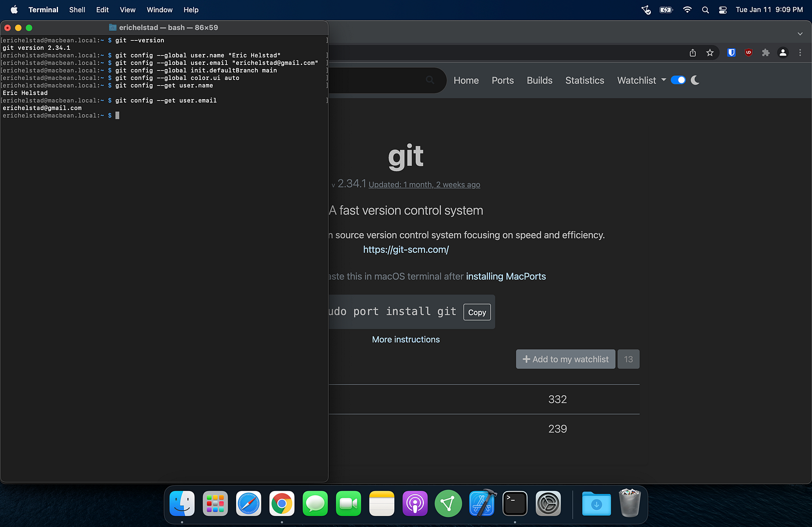This screenshot has width=812, height=527.
Task: Click the moon dark-mode icon on the site
Action: pyautogui.click(x=695, y=80)
